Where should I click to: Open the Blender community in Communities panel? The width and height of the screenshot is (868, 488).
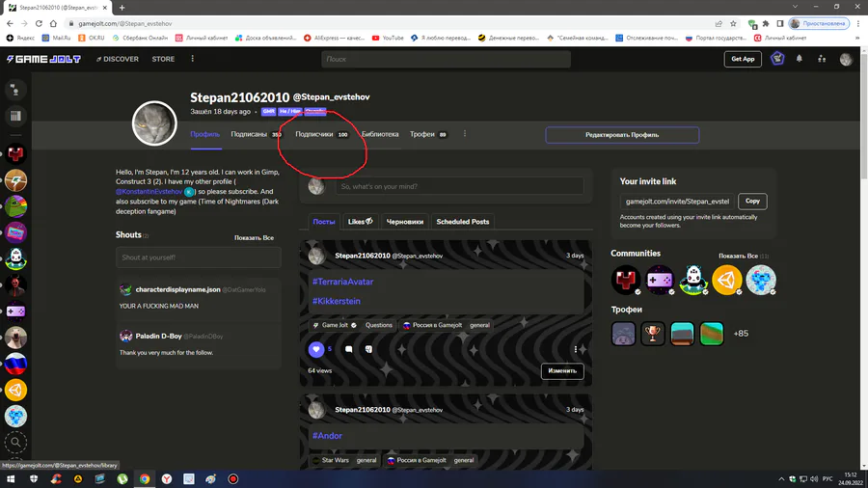click(x=727, y=280)
